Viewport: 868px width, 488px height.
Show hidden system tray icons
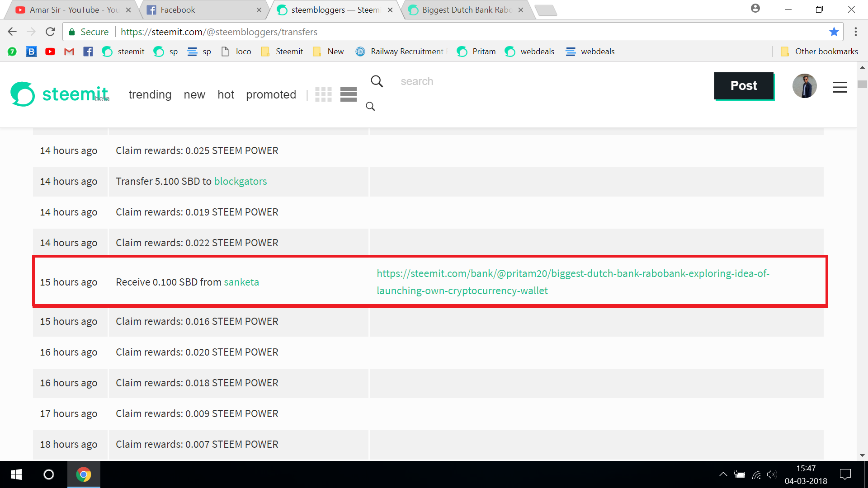pyautogui.click(x=723, y=474)
